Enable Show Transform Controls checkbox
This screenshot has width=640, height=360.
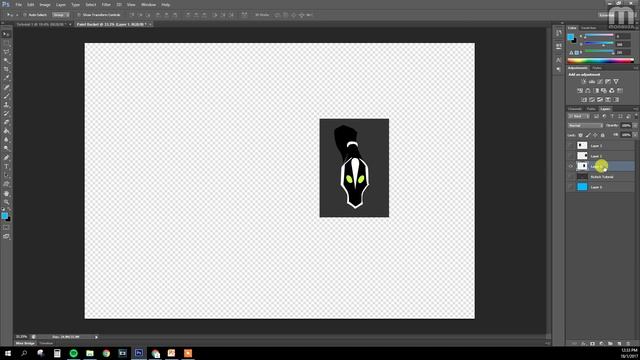tap(79, 15)
